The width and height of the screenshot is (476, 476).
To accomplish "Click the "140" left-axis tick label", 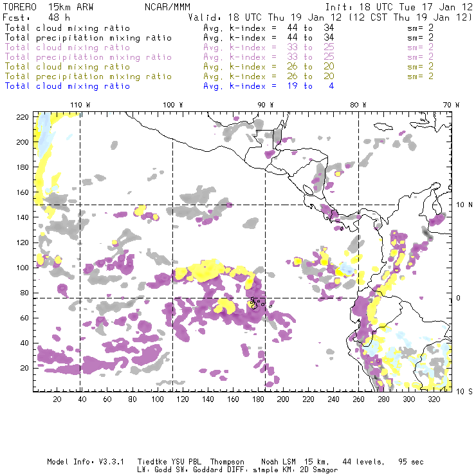I will click(22, 217).
